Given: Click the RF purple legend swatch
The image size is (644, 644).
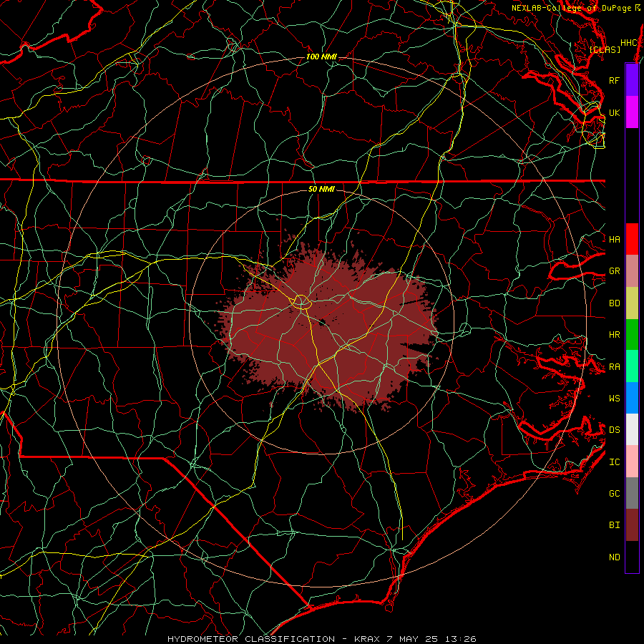Looking at the screenshot, I should 632,80.
